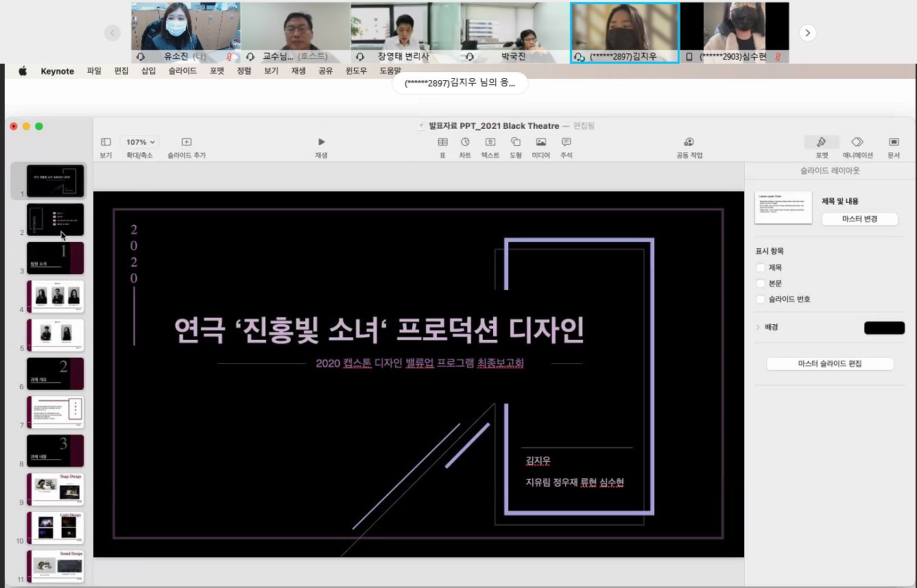This screenshot has height=588, width=917.
Task: Open the Chart (차트) tool
Action: tap(465, 143)
